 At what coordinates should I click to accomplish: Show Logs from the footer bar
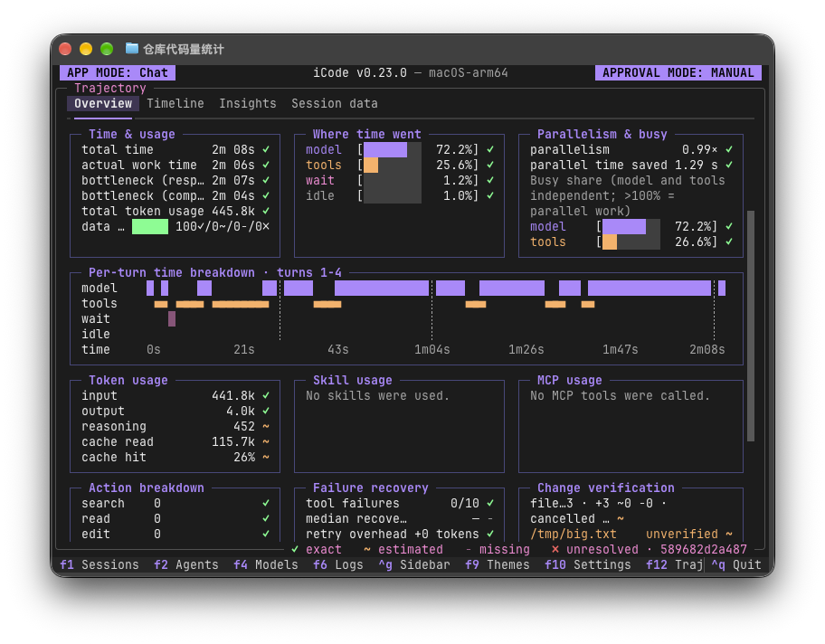(338, 564)
